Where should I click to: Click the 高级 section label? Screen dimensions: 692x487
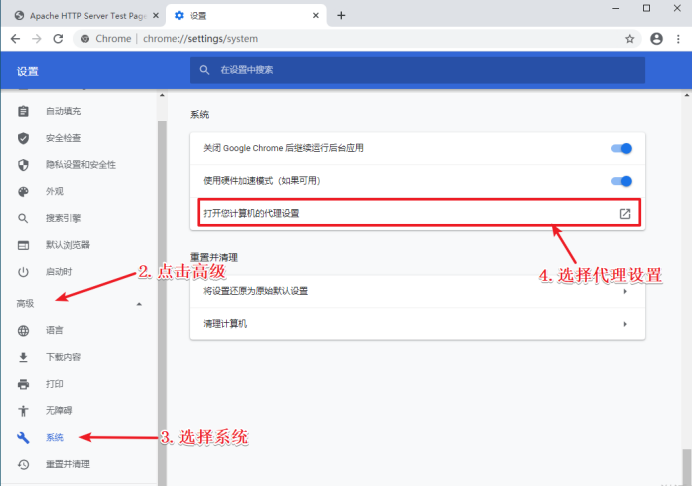coord(25,304)
